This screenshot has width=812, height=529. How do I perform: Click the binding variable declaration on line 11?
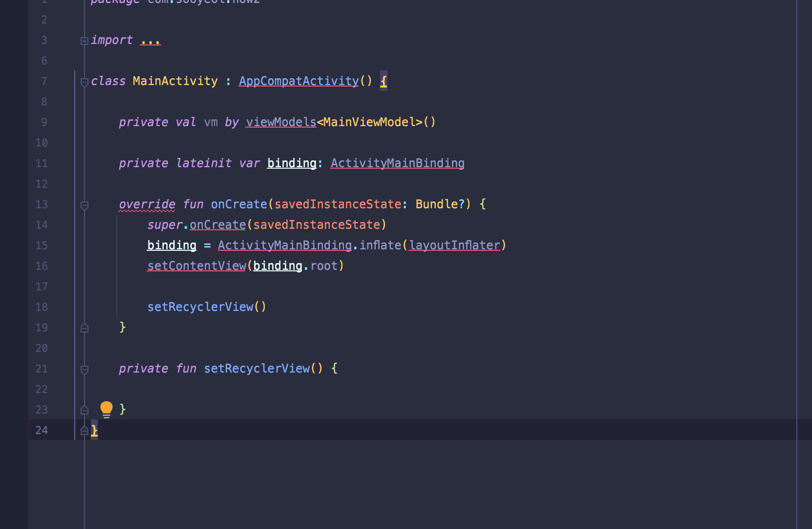292,163
